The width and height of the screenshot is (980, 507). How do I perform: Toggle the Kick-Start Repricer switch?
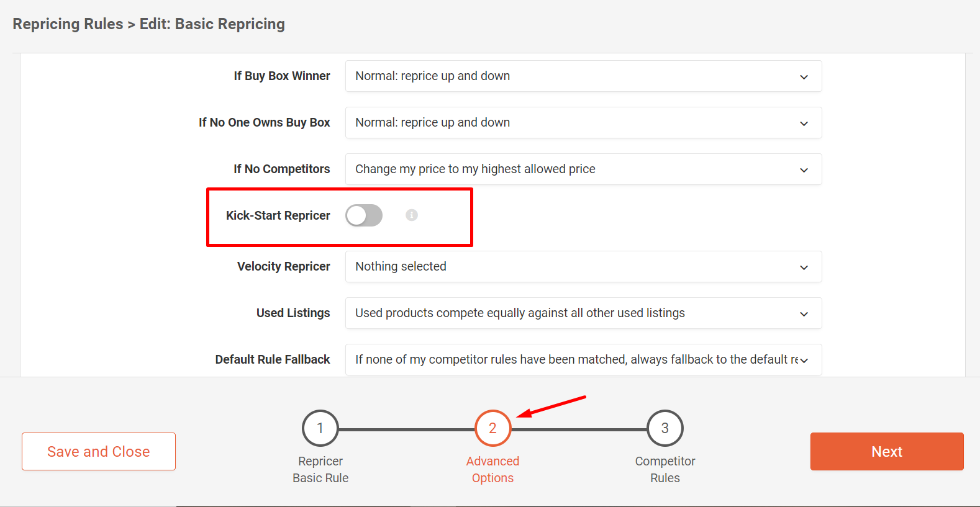point(364,215)
